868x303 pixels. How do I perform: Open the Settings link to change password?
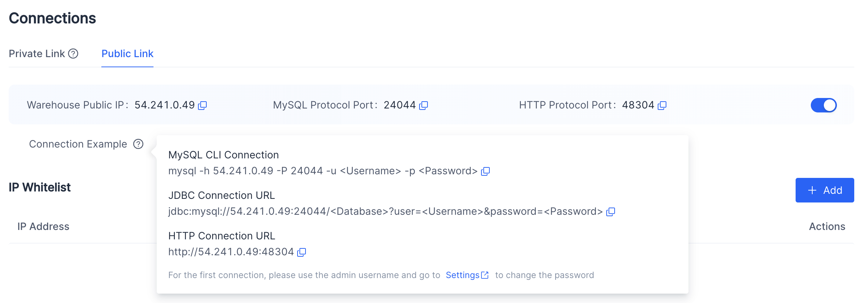463,275
